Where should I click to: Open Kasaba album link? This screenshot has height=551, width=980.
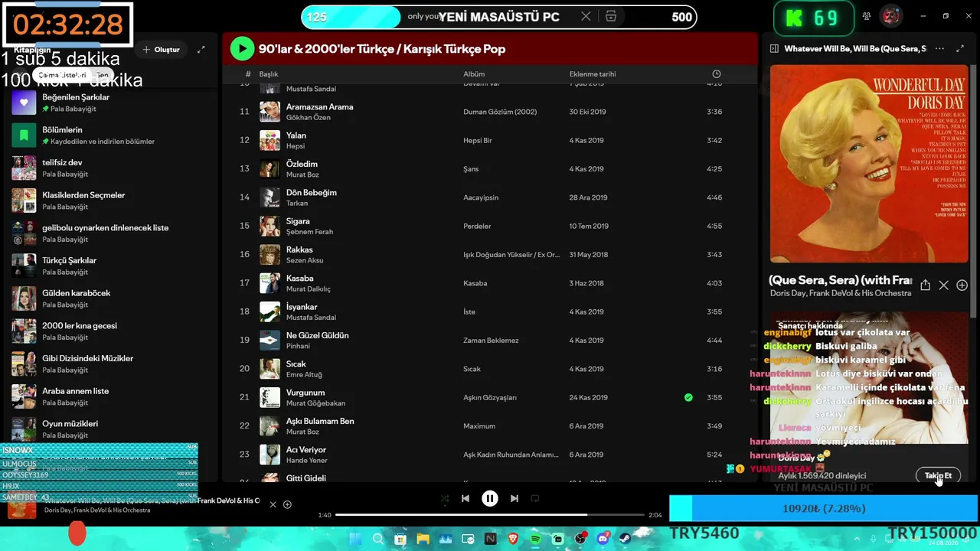475,283
